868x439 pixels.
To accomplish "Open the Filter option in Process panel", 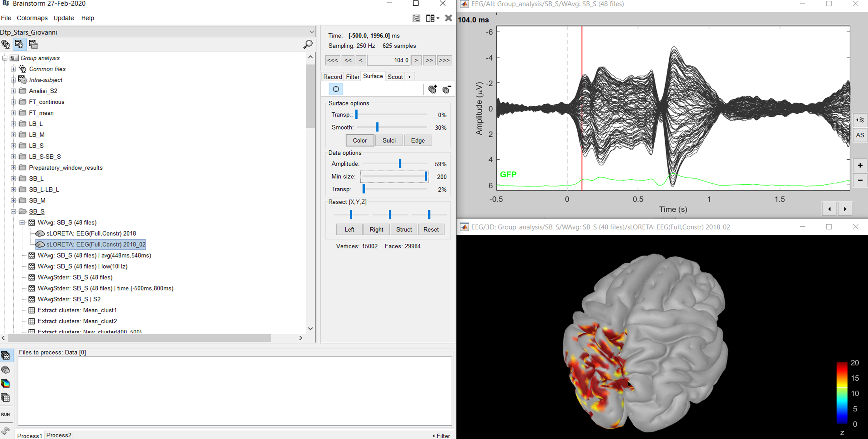I will [441, 436].
